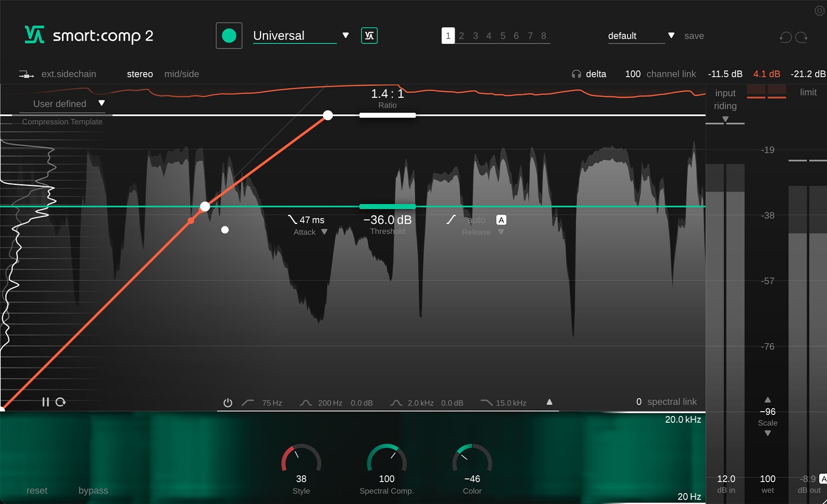Image resolution: width=827 pixels, height=504 pixels.
Task: Click the sonible logo button beside Universal
Action: click(x=369, y=36)
